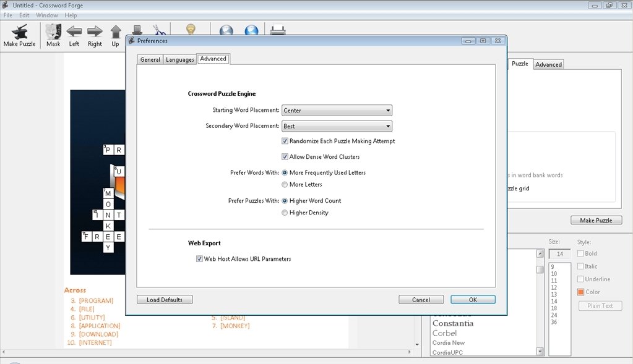The width and height of the screenshot is (633, 364).
Task: Uncheck Allow Dense Word Clusters
Action: coord(285,157)
